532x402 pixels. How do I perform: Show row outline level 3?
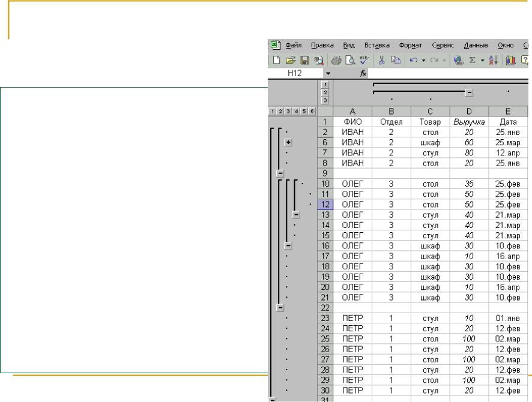point(288,111)
